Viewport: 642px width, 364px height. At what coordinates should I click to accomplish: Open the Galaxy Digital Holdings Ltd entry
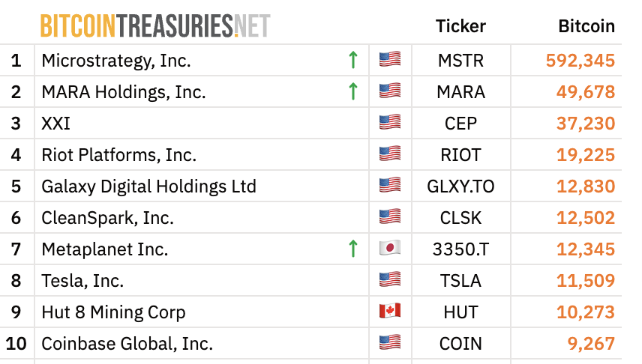tap(149, 186)
